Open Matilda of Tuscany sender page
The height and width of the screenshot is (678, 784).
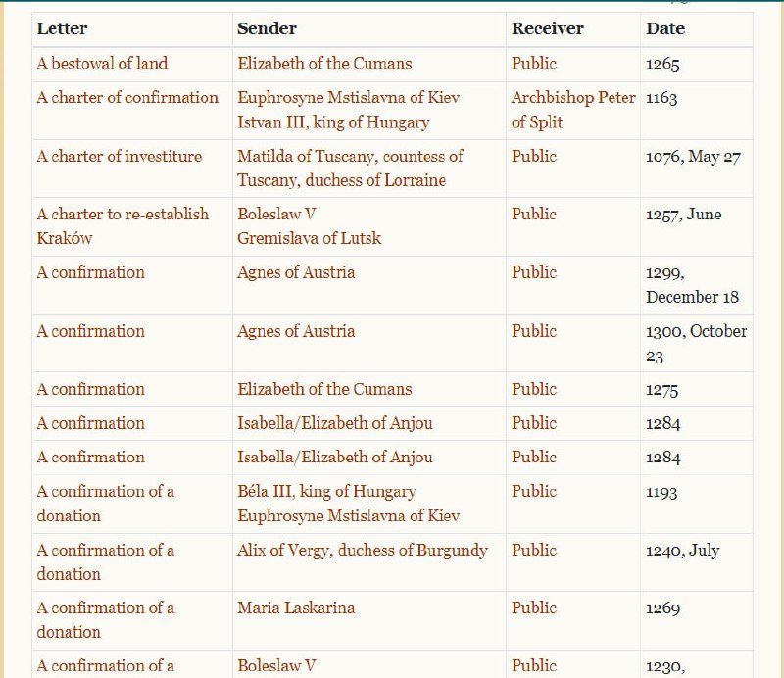coord(350,157)
